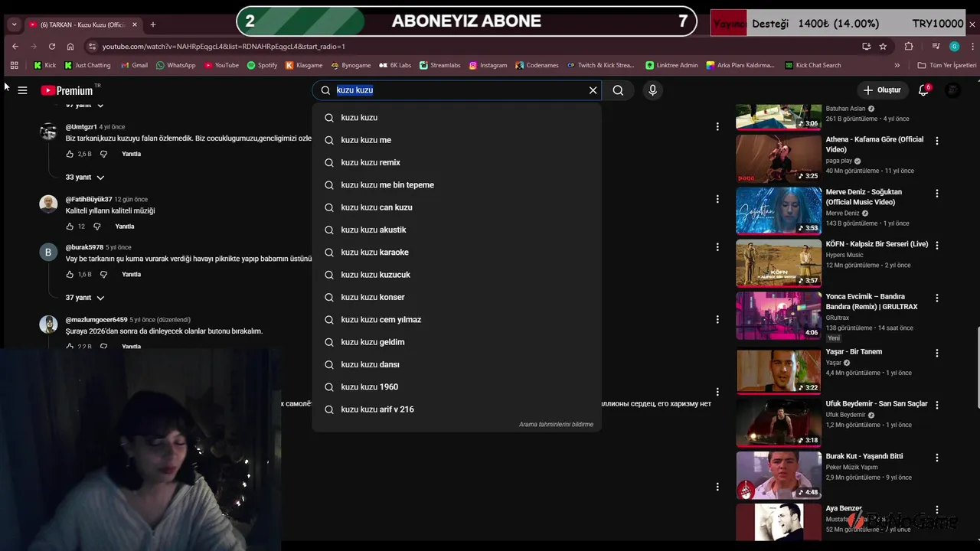Open the Spotify bookmark
Image resolution: width=980 pixels, height=551 pixels.
(x=262, y=65)
